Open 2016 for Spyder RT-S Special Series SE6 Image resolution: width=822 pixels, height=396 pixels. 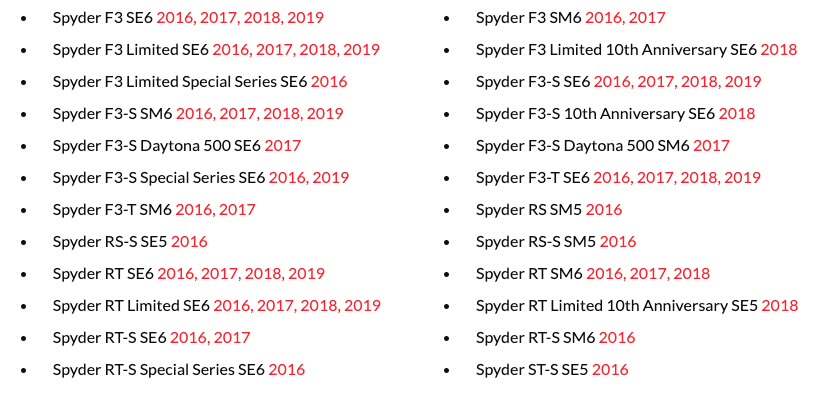click(x=287, y=370)
